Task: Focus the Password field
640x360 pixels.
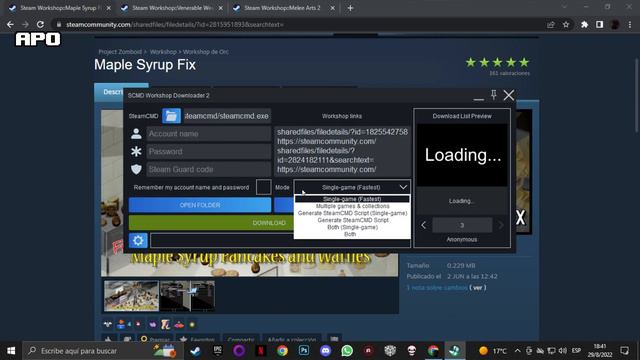Action: point(209,151)
